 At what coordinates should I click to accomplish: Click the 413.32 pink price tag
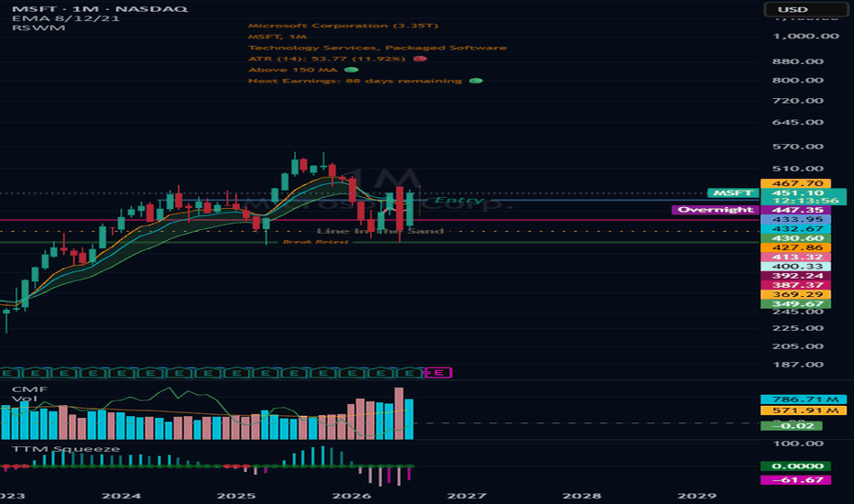click(x=795, y=257)
